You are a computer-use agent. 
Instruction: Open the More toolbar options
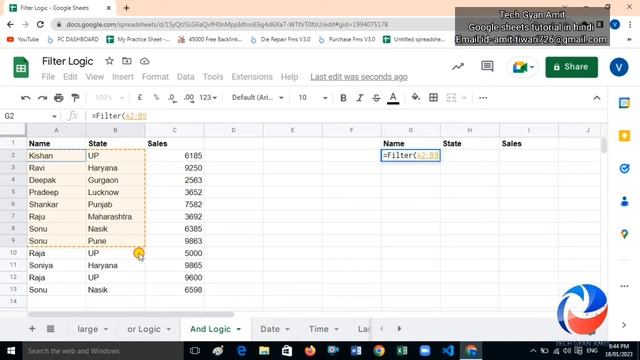point(483,98)
